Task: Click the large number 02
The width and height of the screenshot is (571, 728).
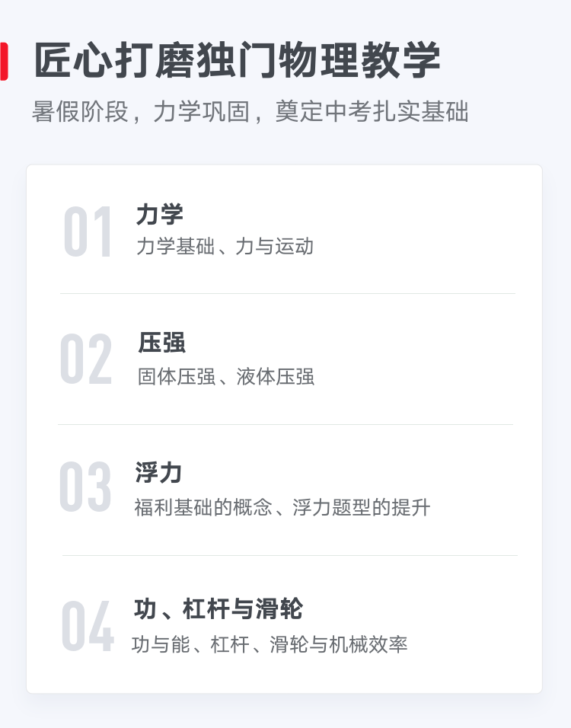Action: [x=86, y=359]
